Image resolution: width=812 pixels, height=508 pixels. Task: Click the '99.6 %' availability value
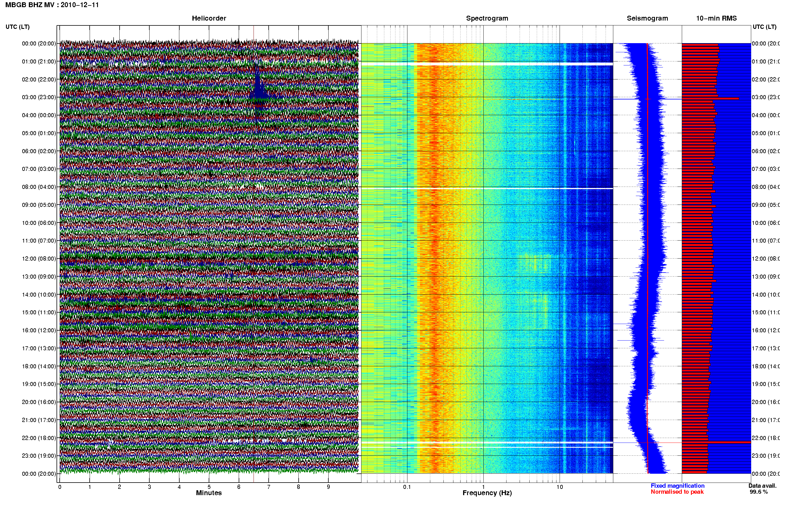pyautogui.click(x=759, y=492)
